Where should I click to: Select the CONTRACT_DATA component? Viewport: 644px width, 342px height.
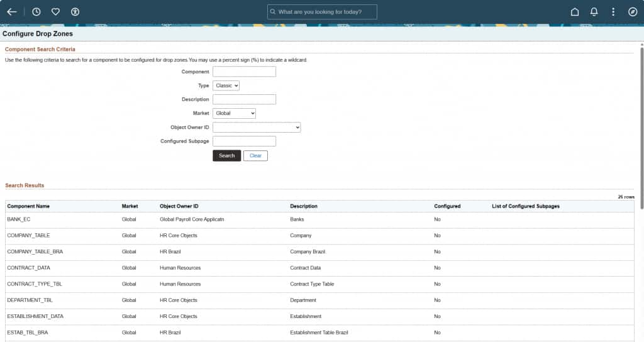(x=28, y=268)
